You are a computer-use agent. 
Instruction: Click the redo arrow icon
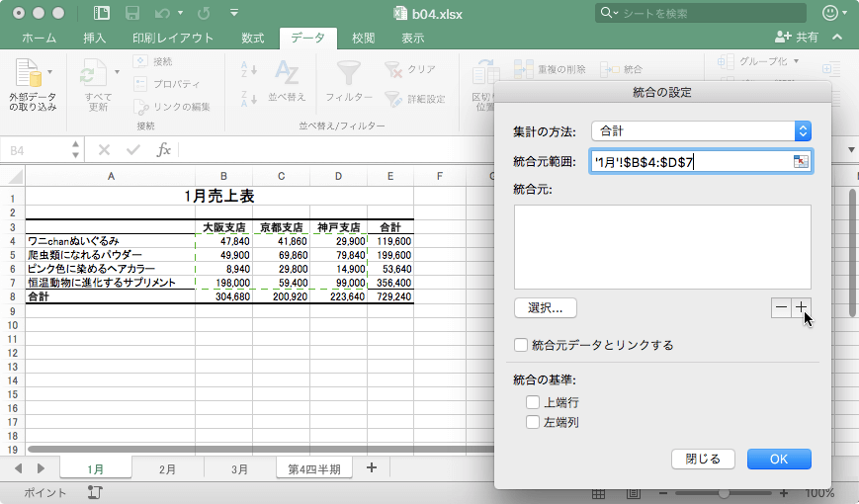coord(204,13)
